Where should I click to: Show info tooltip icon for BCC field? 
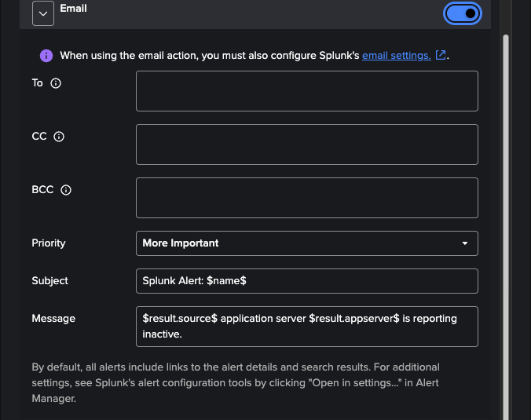(66, 190)
